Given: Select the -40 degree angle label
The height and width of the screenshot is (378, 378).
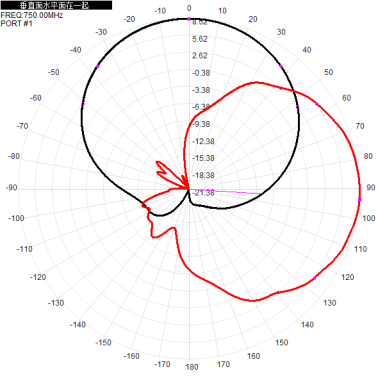Looking at the screenshot, I should pos(75,50).
